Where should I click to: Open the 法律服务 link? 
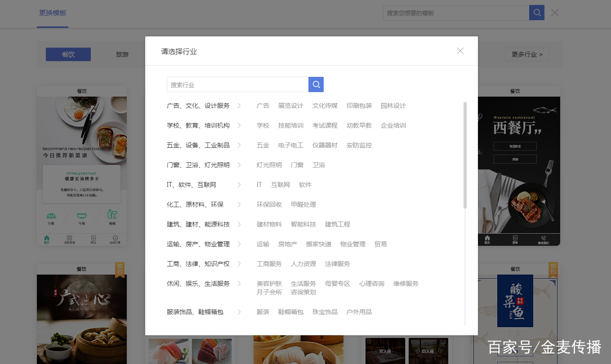coord(337,264)
